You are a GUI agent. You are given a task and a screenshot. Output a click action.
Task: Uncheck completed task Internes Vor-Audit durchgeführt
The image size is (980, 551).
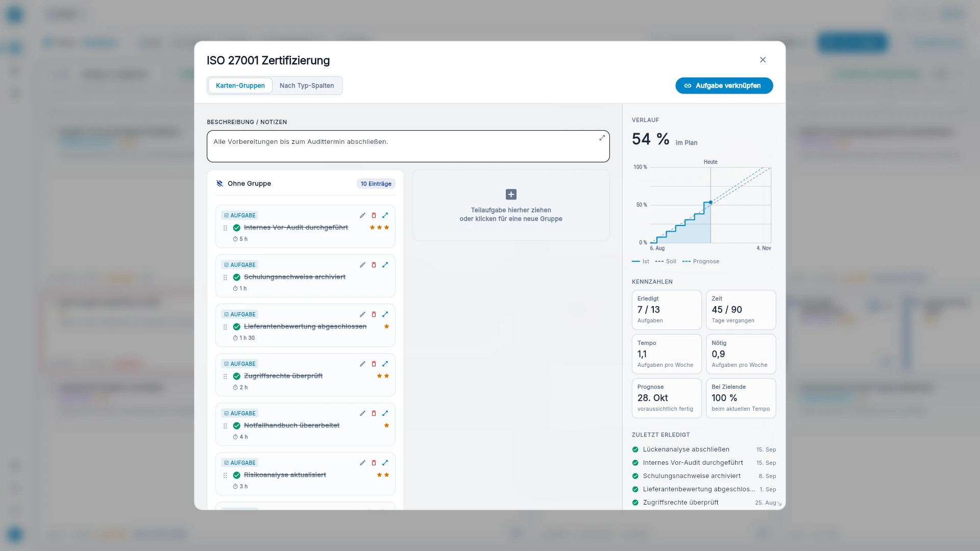coord(237,228)
